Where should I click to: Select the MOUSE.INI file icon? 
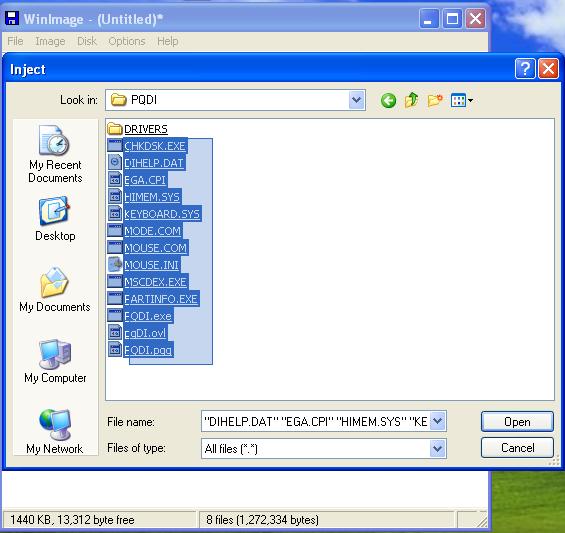115,265
